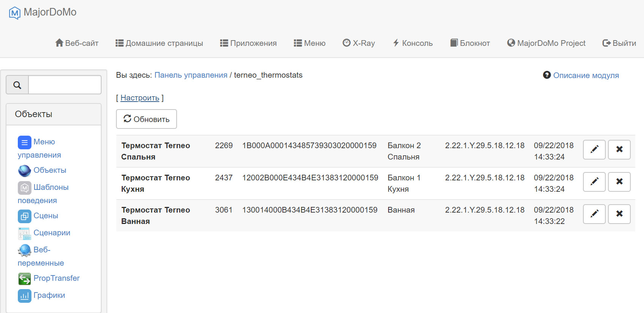Delete Термостат Terneo Спальня row
Image resolution: width=644 pixels, height=313 pixels.
[619, 149]
